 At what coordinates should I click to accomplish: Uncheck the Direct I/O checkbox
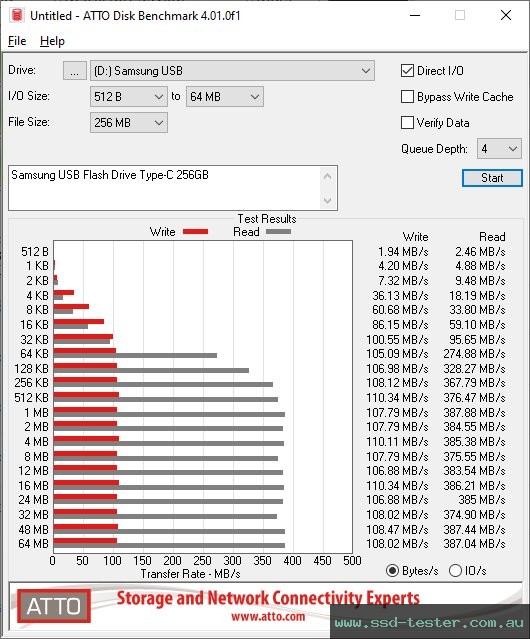tap(407, 71)
